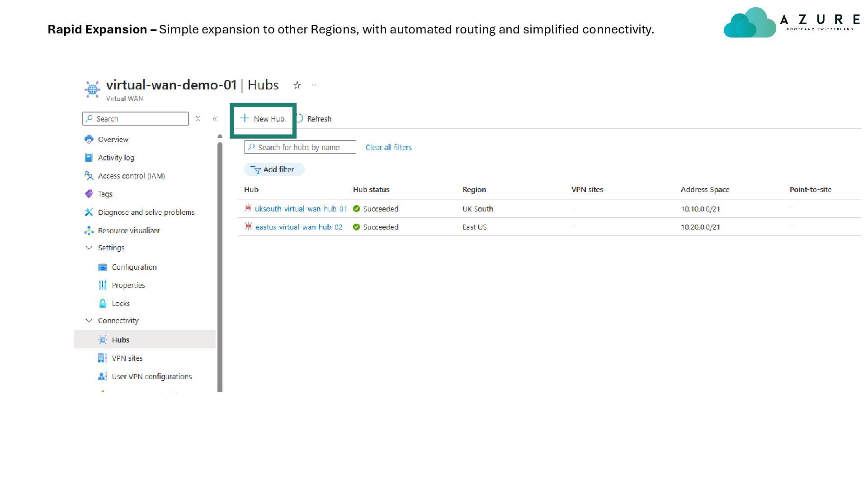Click the Clear all filters link
868x488 pixels.
tap(389, 147)
